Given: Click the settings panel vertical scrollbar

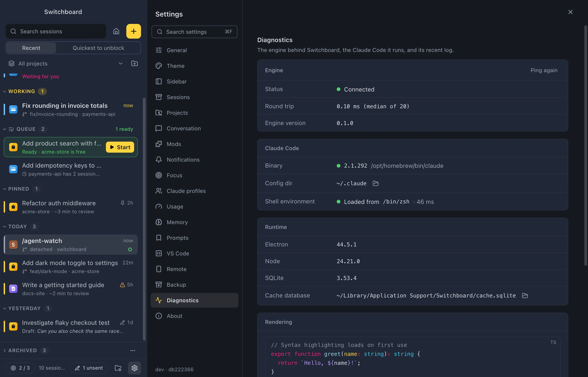Looking at the screenshot, I should tap(585, 146).
